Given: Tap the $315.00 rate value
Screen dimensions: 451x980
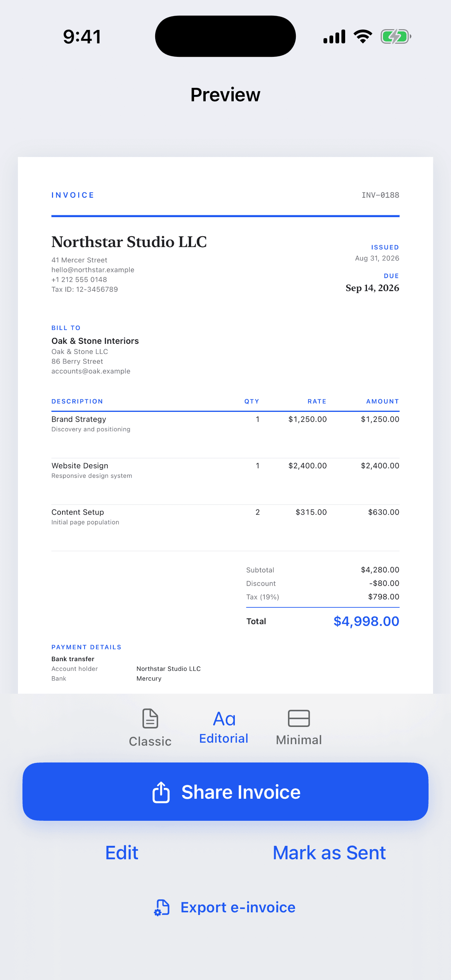Looking at the screenshot, I should tap(311, 512).
